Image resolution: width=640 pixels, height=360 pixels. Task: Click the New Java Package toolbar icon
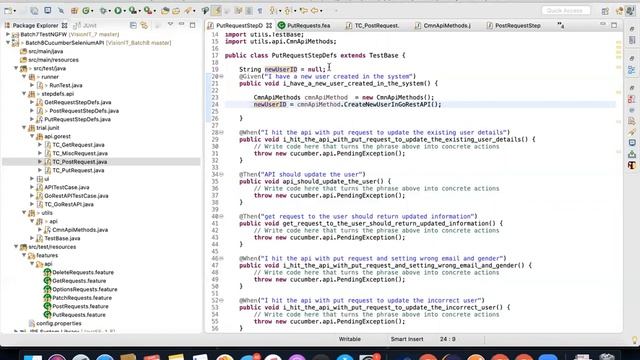(x=74, y=11)
